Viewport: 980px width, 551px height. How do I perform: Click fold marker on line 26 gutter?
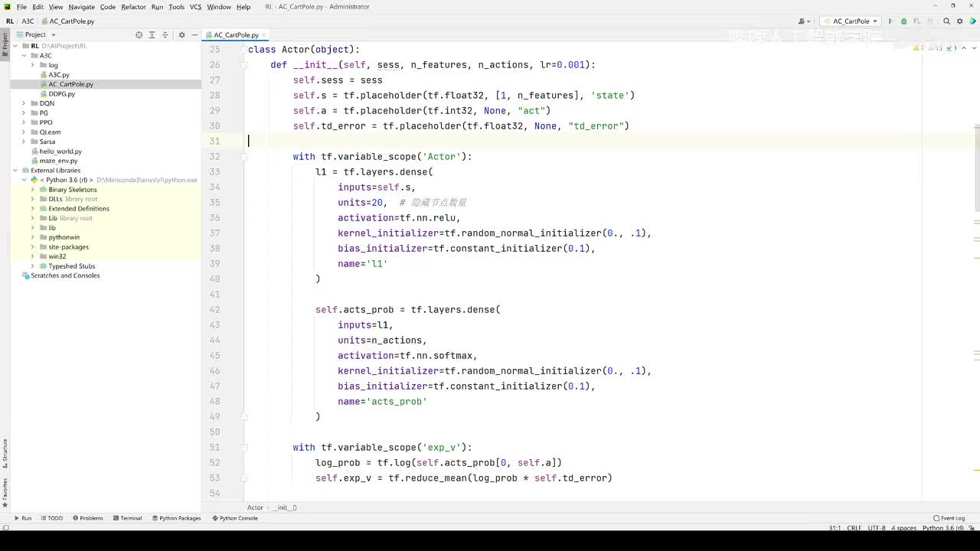tap(243, 65)
